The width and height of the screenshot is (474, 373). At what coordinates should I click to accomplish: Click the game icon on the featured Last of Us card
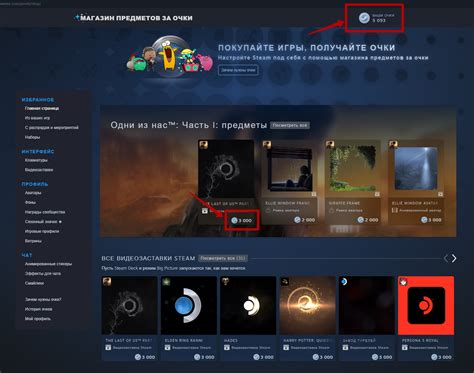203,144
